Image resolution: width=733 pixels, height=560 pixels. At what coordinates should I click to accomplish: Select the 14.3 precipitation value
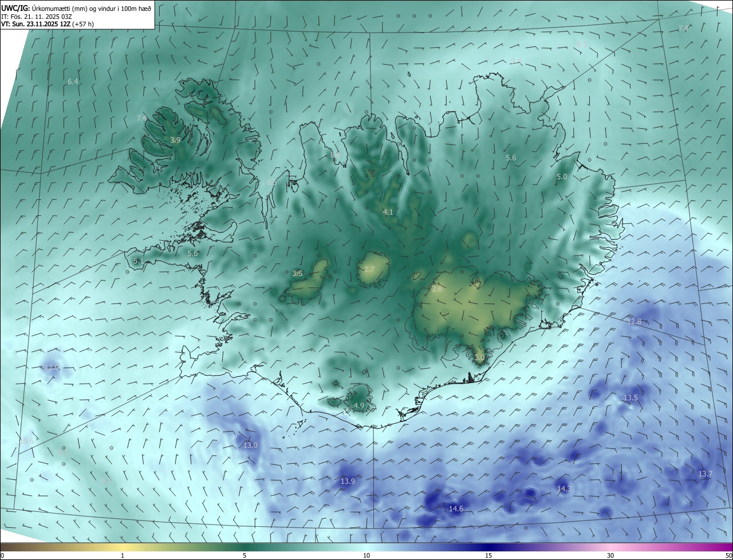564,488
